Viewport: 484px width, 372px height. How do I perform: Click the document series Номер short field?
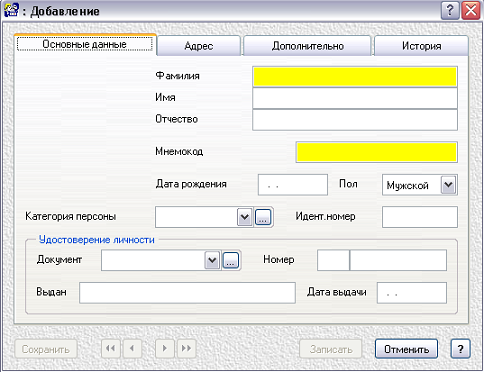(333, 260)
